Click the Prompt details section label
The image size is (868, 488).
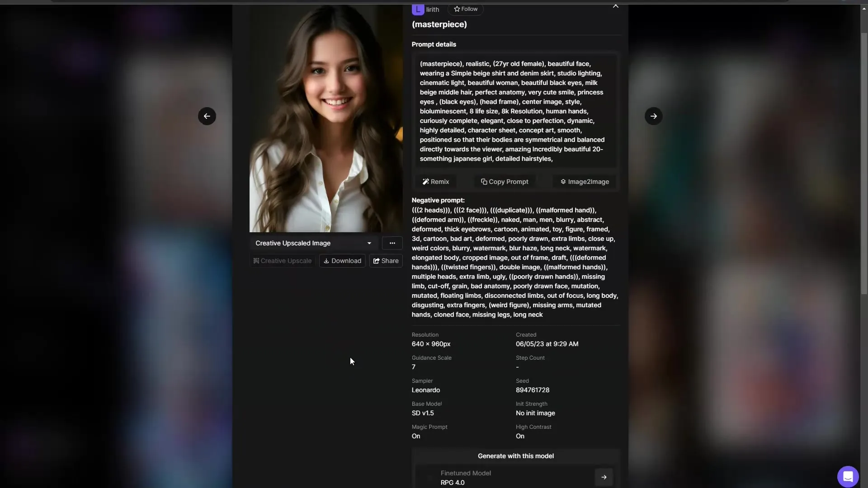coord(434,45)
